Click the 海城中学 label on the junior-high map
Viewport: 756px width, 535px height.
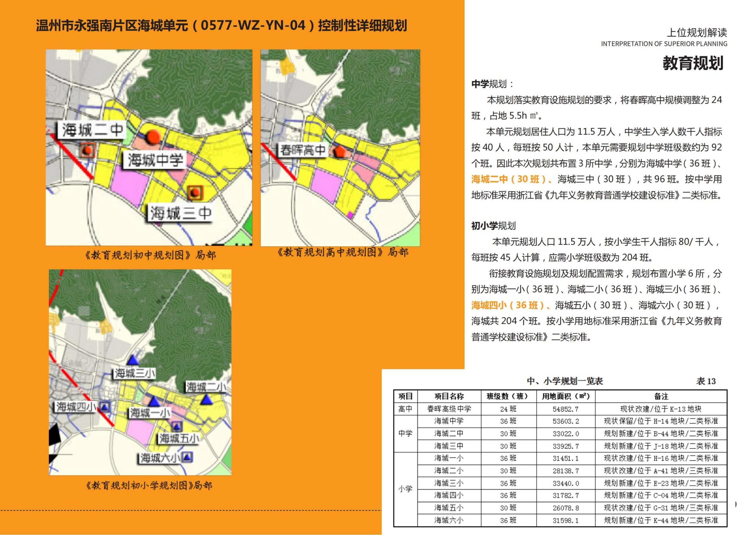pyautogui.click(x=155, y=160)
